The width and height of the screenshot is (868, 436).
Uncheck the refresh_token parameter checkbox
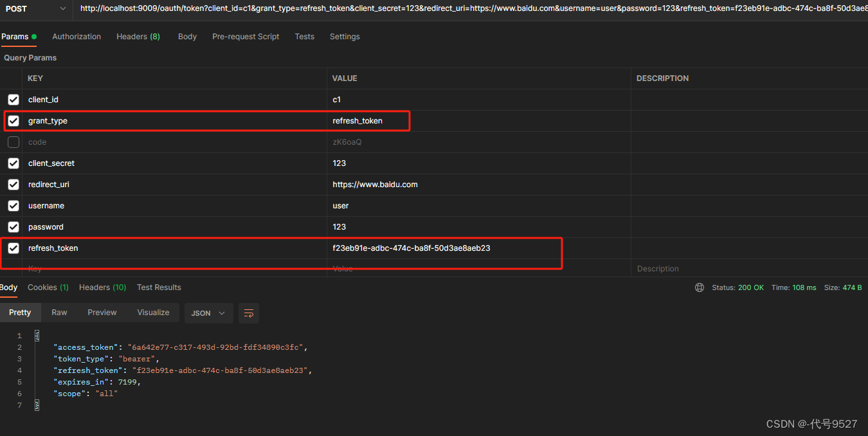coord(14,248)
